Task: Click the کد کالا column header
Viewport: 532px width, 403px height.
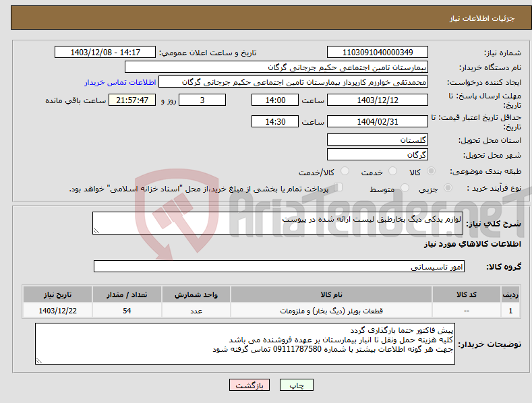Action: coord(467,294)
